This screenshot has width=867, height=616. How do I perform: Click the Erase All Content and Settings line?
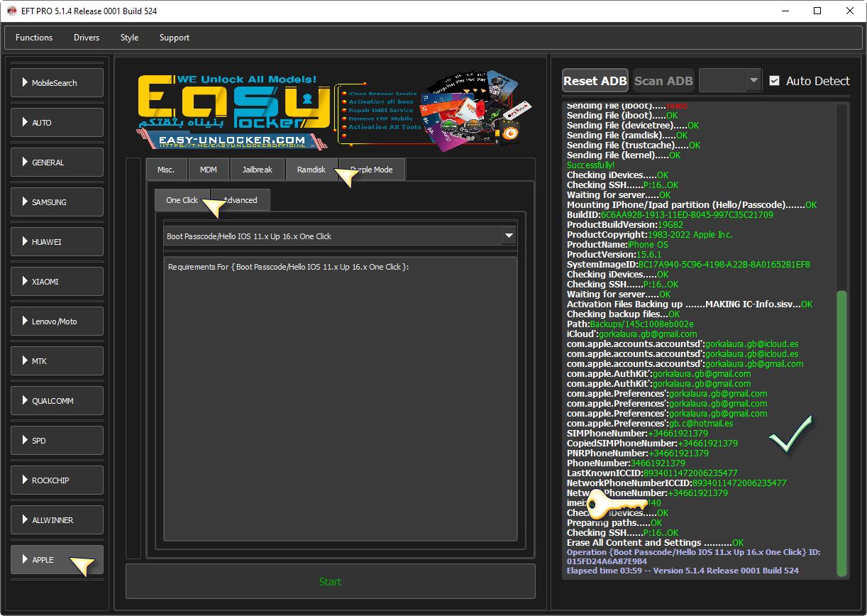click(x=656, y=543)
